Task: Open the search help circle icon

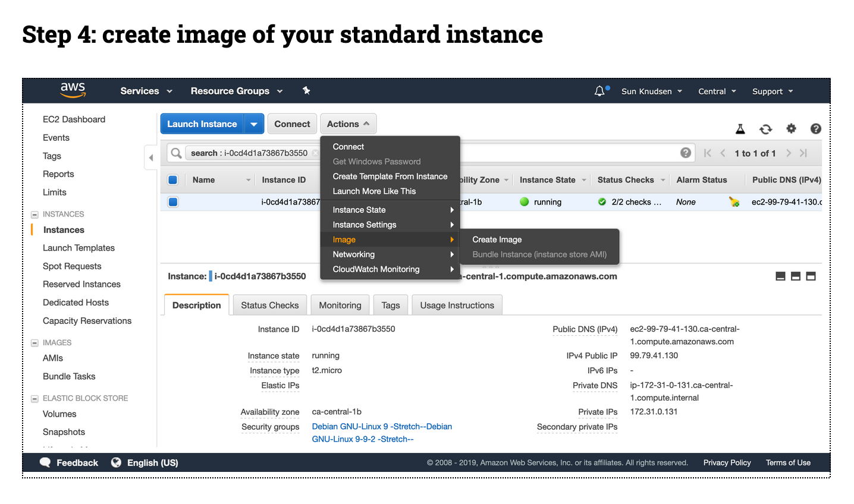Action: point(686,153)
